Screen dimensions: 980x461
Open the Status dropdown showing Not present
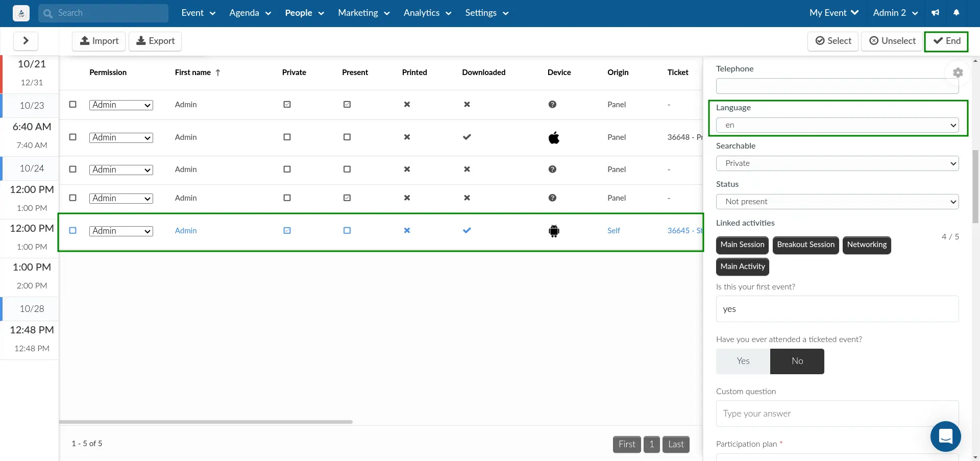click(837, 202)
